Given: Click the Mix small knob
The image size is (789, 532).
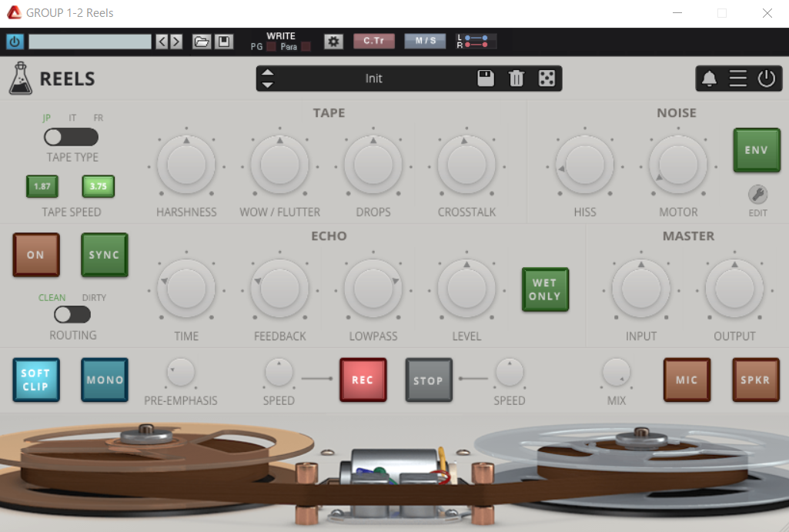Looking at the screenshot, I should coord(617,373).
